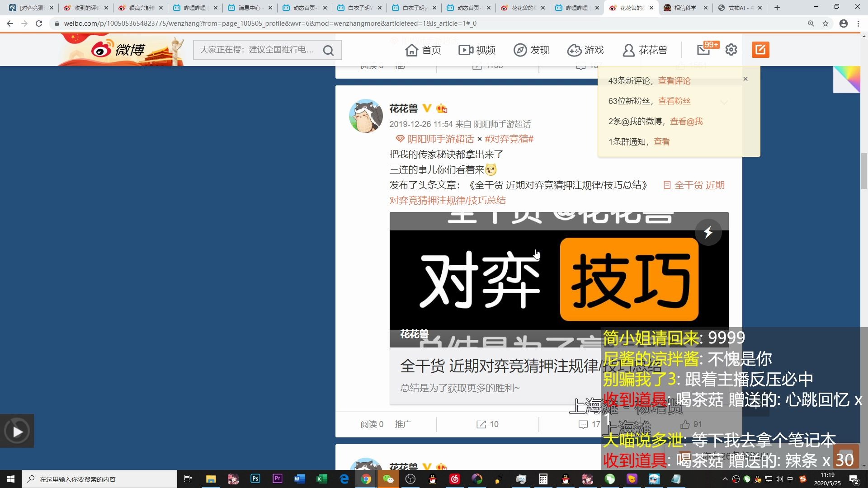This screenshot has width=868, height=488.
Task: Click the yellow V verification badge
Action: click(427, 108)
